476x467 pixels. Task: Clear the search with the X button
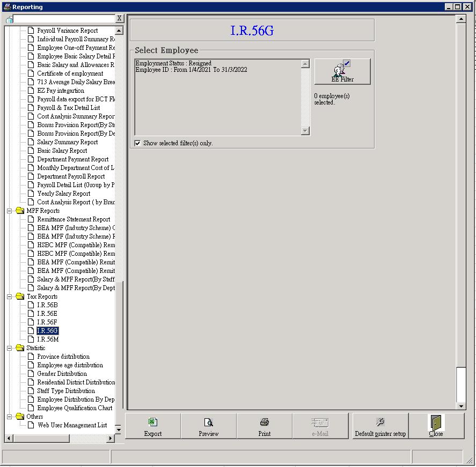[120, 19]
